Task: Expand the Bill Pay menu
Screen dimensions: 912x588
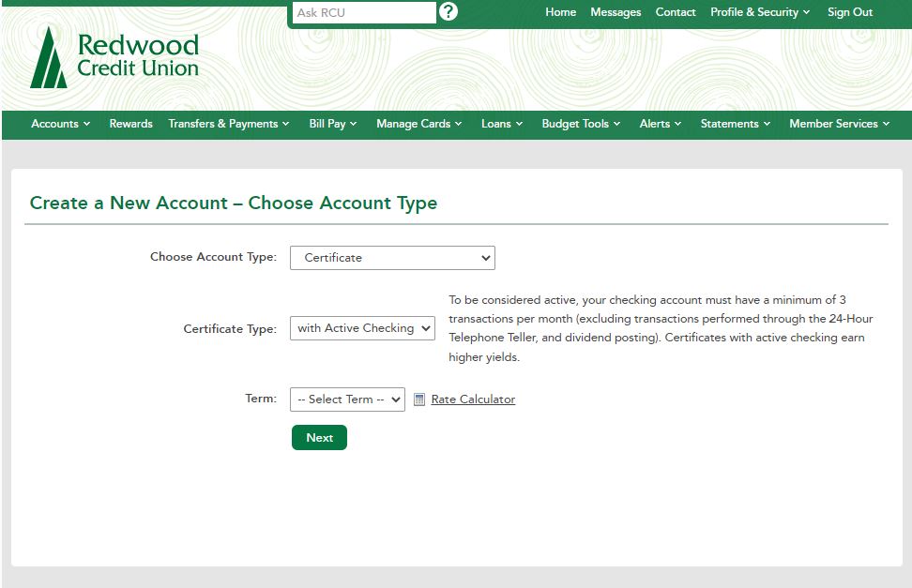Action: [333, 124]
